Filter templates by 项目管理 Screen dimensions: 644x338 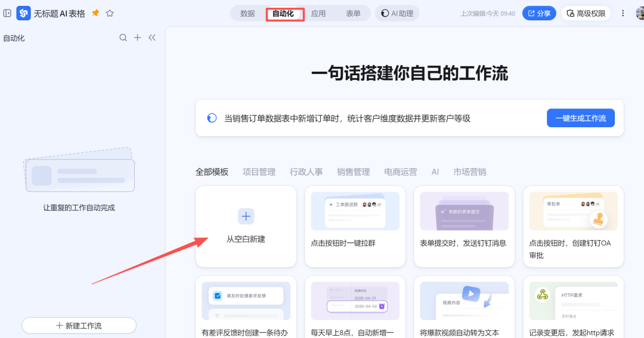pyautogui.click(x=259, y=172)
